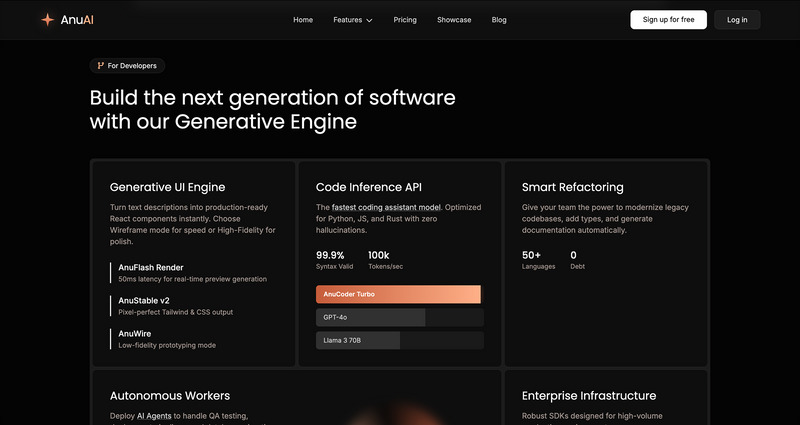The image size is (800, 425).
Task: Click the 99.9% Syntax Valid stat
Action: coord(335,260)
